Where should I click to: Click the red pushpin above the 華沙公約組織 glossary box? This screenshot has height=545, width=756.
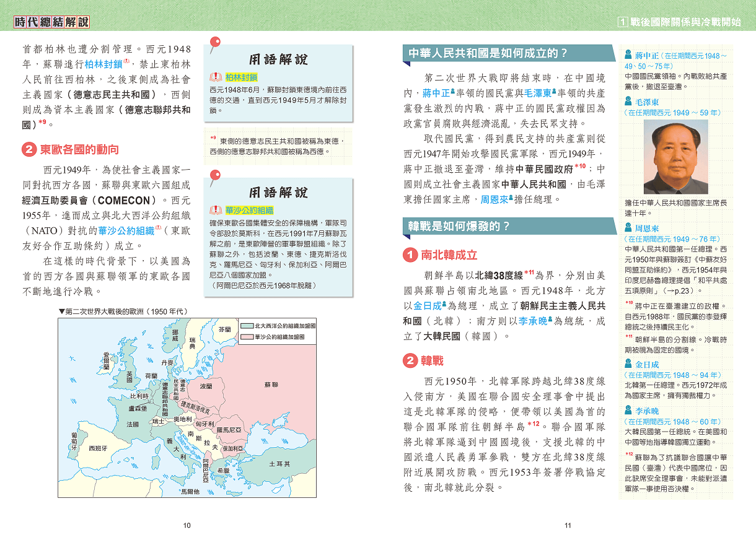215,179
